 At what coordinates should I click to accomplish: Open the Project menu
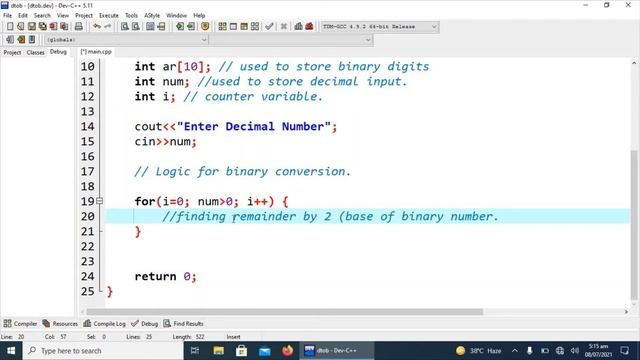pyautogui.click(x=84, y=16)
